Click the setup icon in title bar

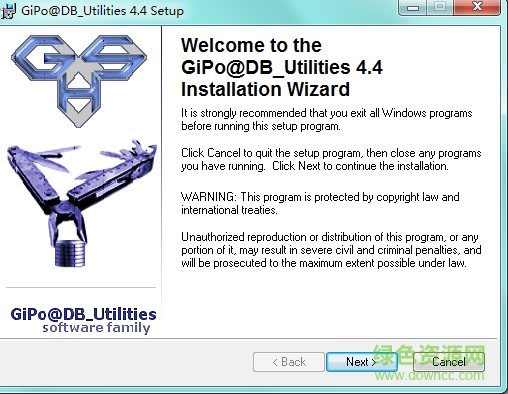point(8,11)
